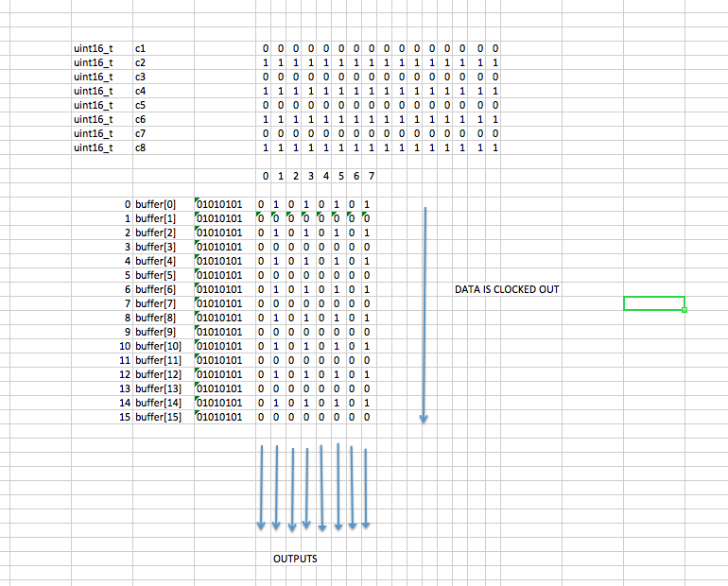Select the buffer[7] cell
728x586 pixels.
click(x=164, y=303)
